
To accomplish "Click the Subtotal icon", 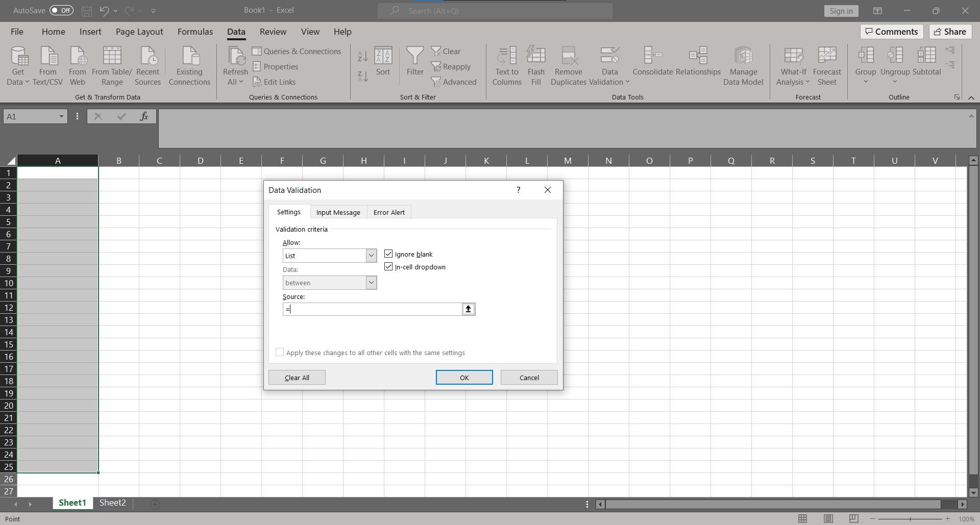I will (926, 56).
